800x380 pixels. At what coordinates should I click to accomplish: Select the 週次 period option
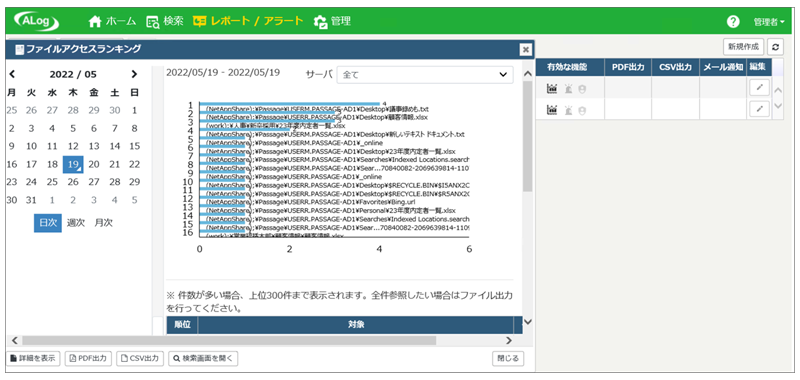click(76, 223)
